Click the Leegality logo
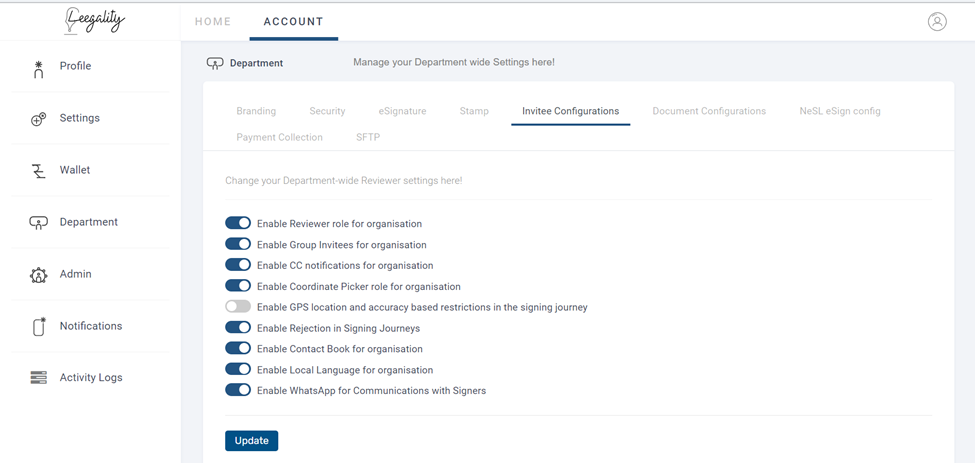The image size is (975, 463). click(x=95, y=21)
